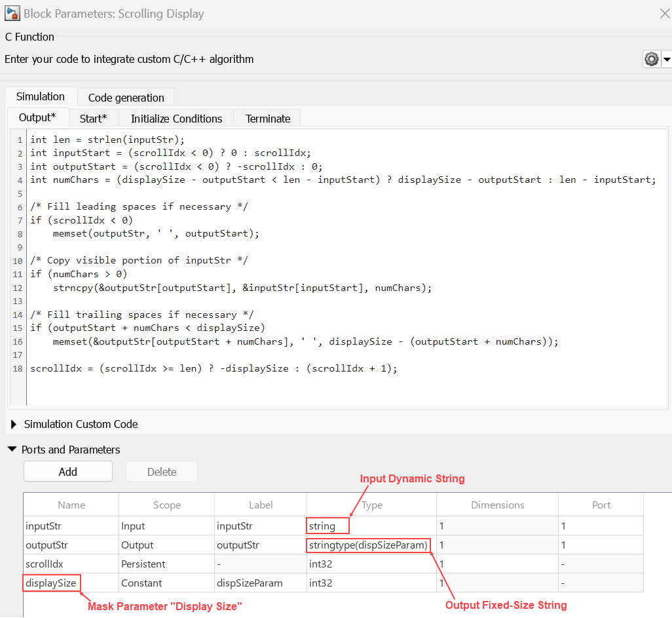Click the gear settings icon
Screen dimensions: 672x618
pyautogui.click(x=651, y=60)
